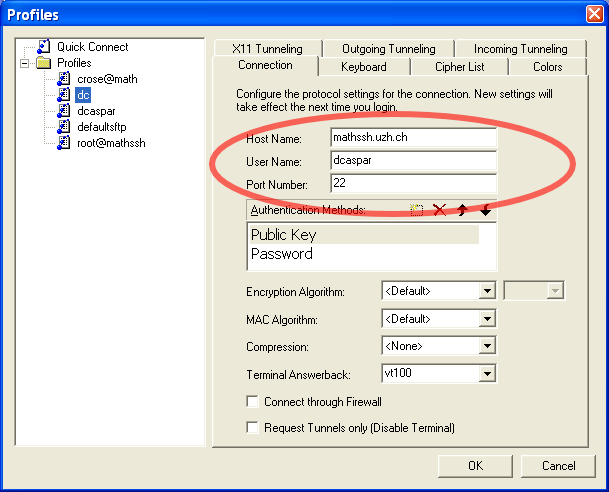Switch to the Colors tab
Screen dimensions: 609x492
pyautogui.click(x=547, y=67)
